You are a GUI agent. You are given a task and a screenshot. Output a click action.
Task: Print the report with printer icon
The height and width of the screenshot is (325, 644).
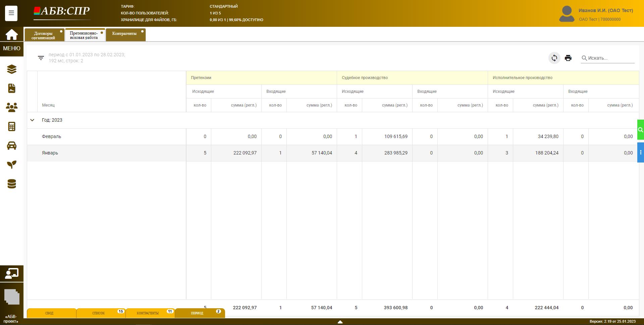click(x=568, y=58)
